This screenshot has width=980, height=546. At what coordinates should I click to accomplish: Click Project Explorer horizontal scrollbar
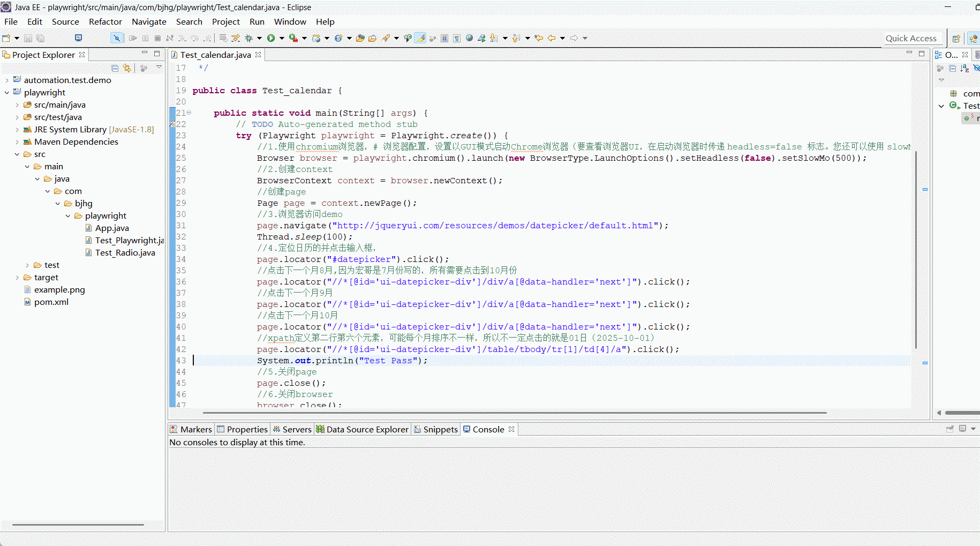coord(78,525)
